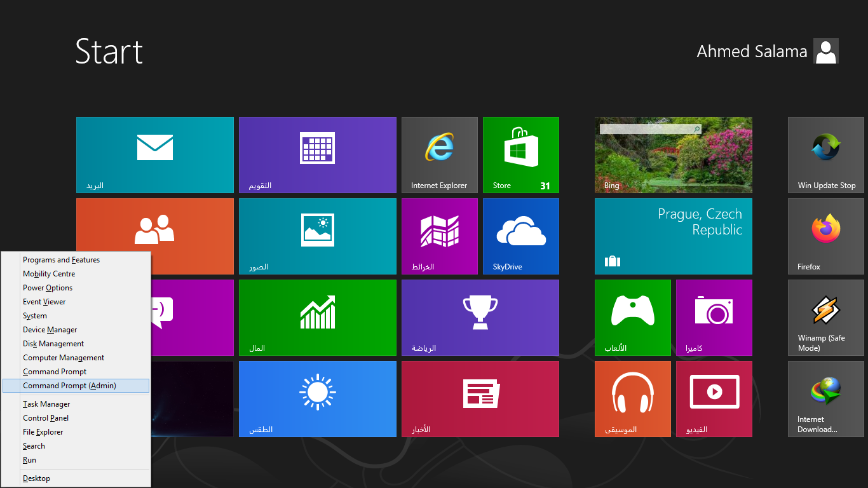
Task: Open the Music tile with headphones
Action: click(x=633, y=399)
